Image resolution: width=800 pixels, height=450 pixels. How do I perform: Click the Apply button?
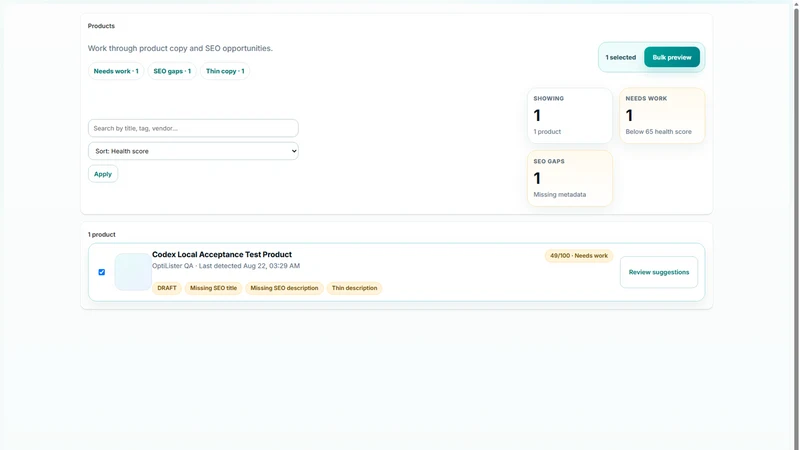click(103, 174)
